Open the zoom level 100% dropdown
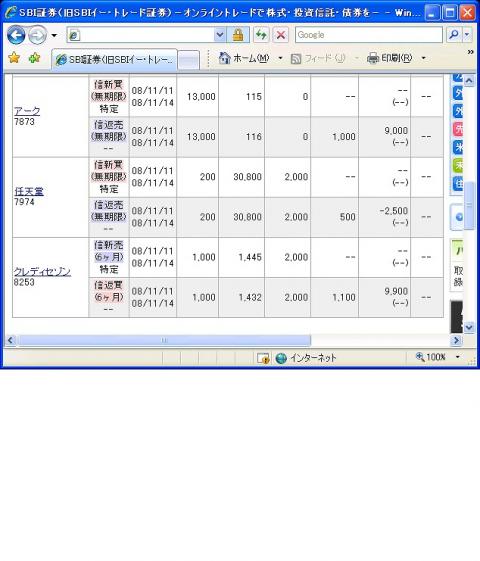The height and width of the screenshot is (561, 480). [458, 357]
